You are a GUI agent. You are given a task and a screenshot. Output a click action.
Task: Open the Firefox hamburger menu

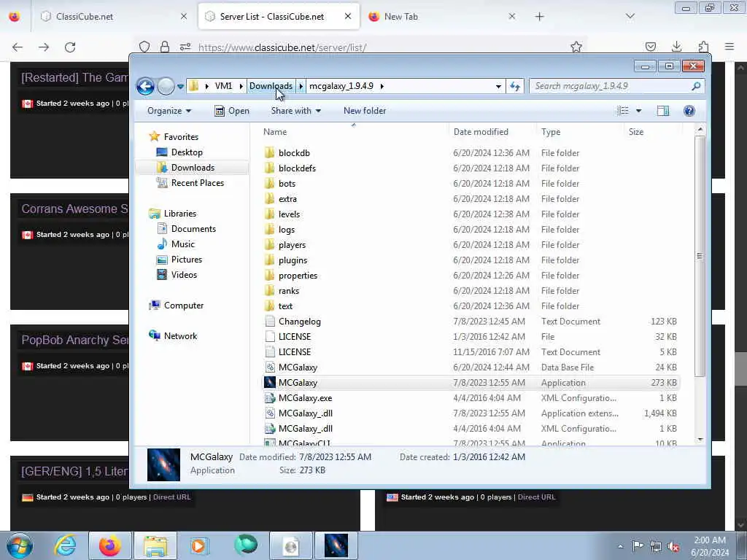pos(729,47)
